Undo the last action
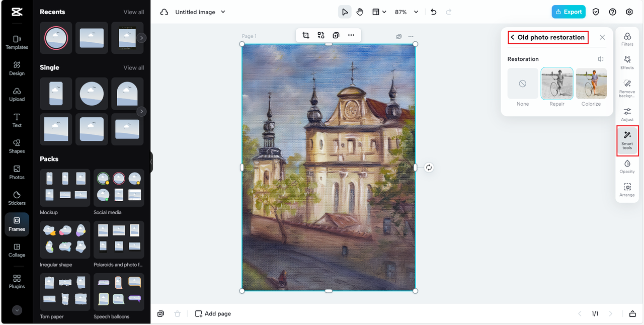The width and height of the screenshot is (644, 325). [x=434, y=12]
